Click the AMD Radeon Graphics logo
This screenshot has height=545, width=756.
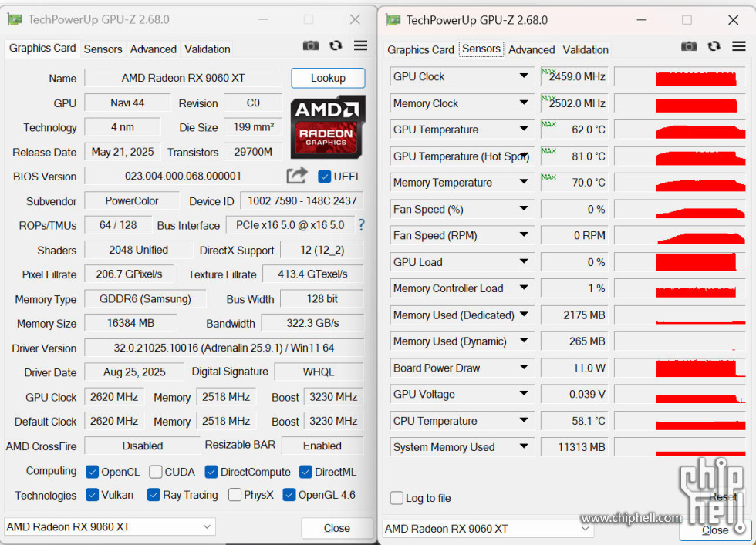pyautogui.click(x=328, y=122)
